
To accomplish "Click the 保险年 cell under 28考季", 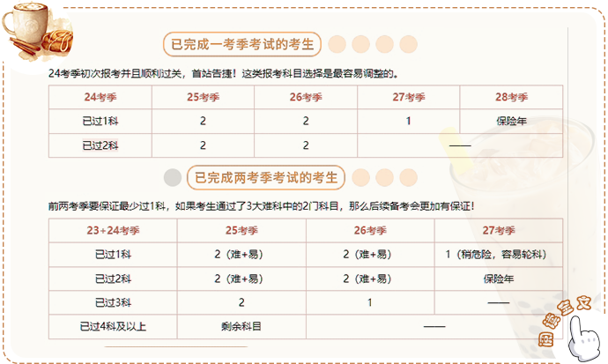I will coord(511,121).
